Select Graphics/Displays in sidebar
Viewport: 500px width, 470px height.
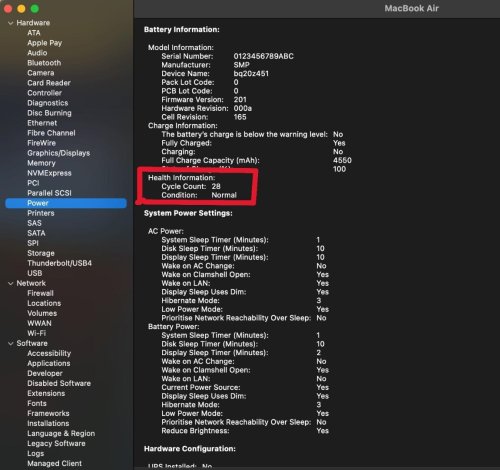pos(59,153)
